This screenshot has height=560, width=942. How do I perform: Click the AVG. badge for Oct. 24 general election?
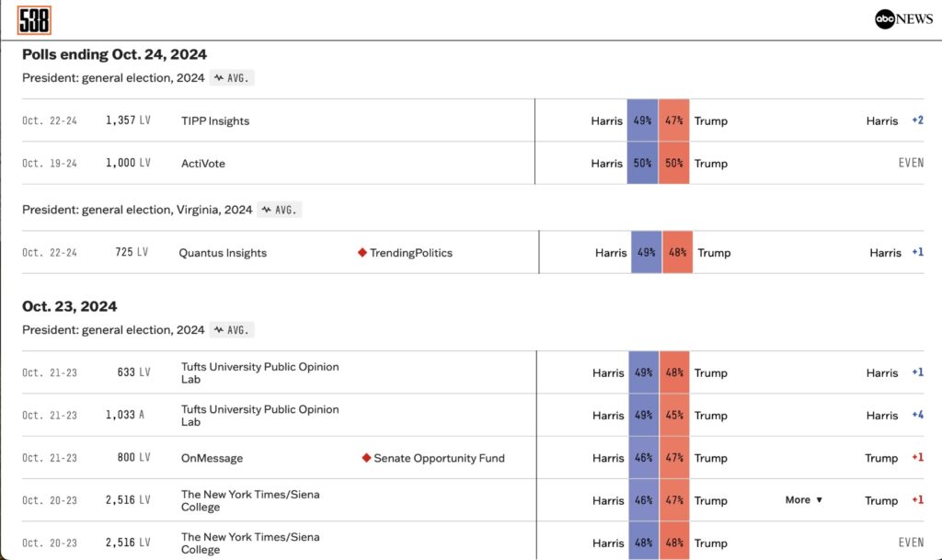click(x=232, y=78)
